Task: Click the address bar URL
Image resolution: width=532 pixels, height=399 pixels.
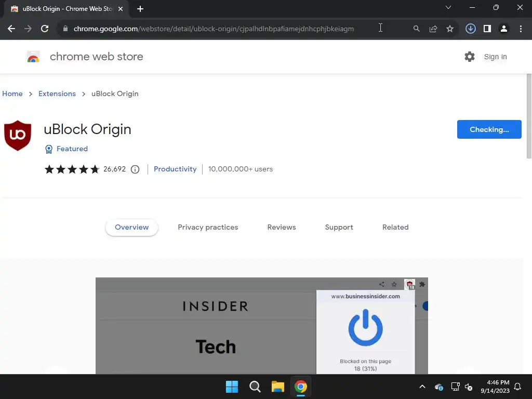Action: (214, 29)
